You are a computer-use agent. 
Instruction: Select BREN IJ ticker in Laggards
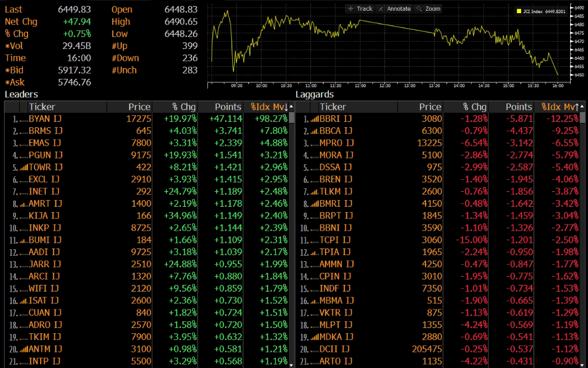tap(335, 179)
